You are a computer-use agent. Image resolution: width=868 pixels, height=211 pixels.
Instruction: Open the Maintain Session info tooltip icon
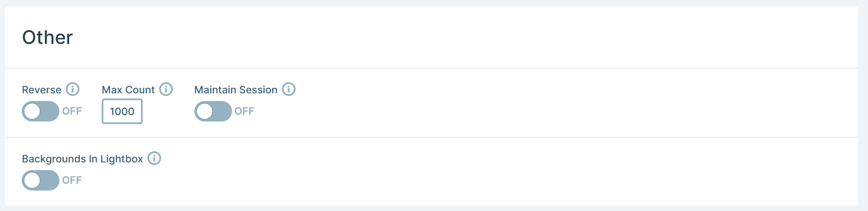click(x=289, y=89)
